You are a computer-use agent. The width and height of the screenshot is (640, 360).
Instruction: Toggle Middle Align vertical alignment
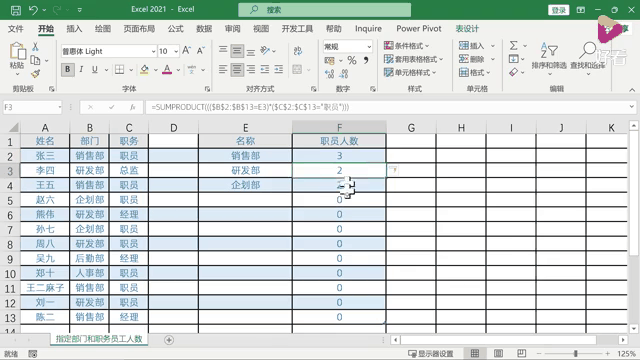(237, 51)
